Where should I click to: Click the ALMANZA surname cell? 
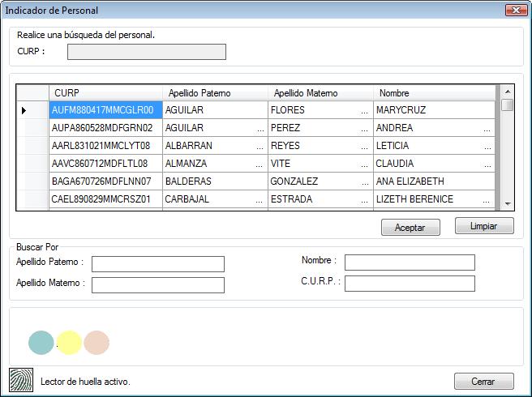pos(215,164)
